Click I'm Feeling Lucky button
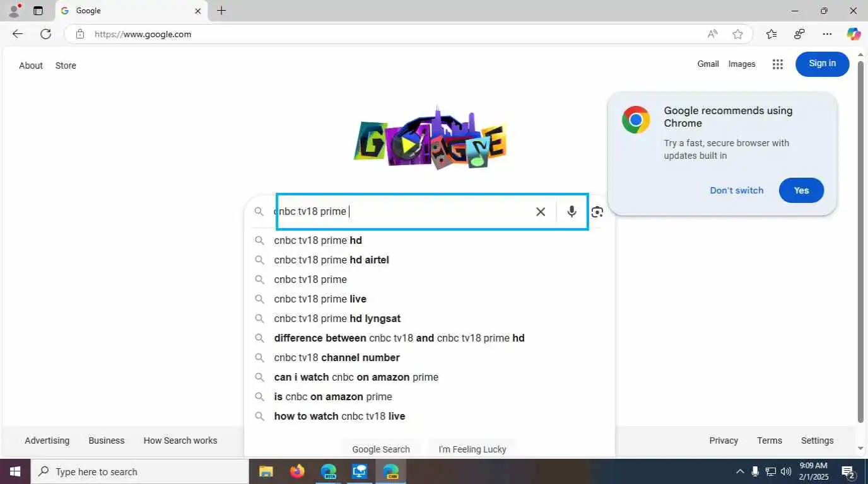 (472, 449)
